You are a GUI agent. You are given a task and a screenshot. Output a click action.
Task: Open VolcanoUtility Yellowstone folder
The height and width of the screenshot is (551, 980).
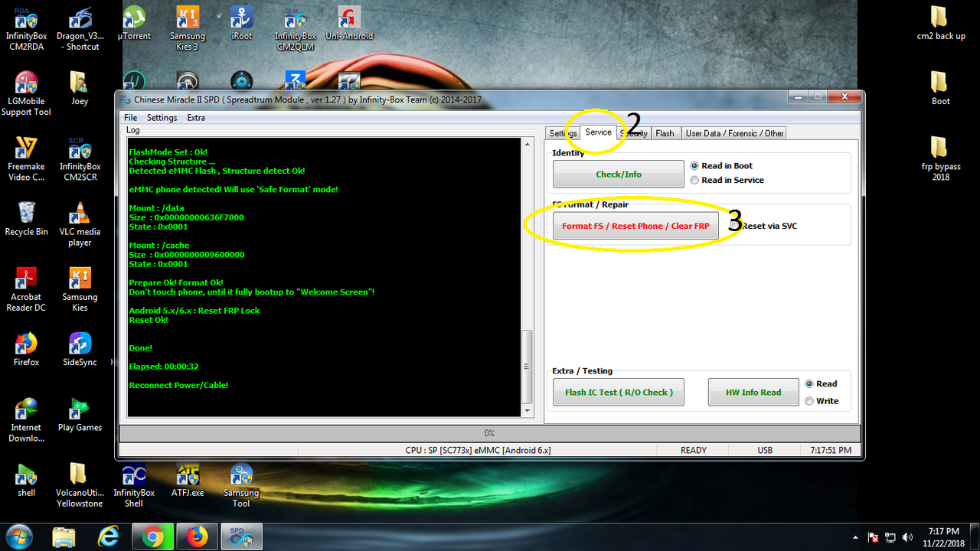(x=80, y=485)
